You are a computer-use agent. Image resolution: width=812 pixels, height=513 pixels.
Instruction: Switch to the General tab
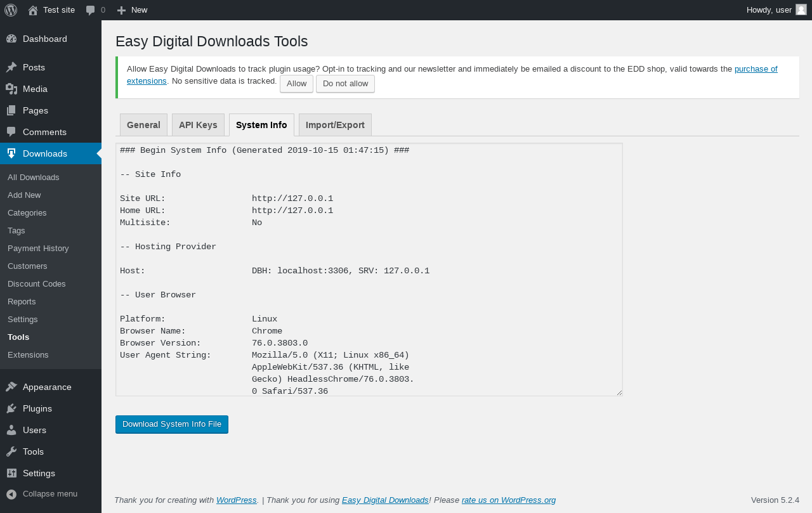[143, 125]
